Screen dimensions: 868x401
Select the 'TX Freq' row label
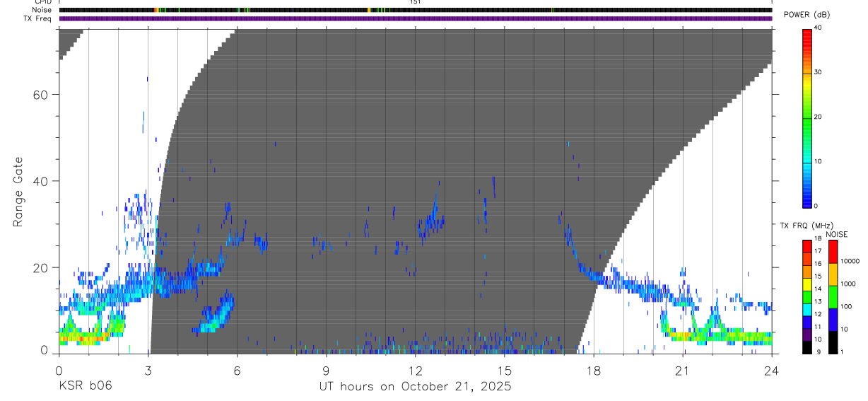[x=37, y=18]
